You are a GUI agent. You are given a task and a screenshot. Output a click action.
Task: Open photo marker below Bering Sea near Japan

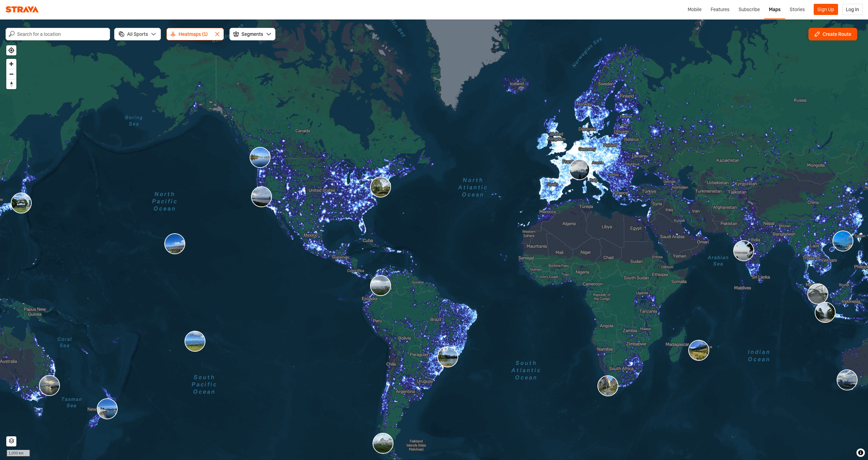(x=21, y=203)
